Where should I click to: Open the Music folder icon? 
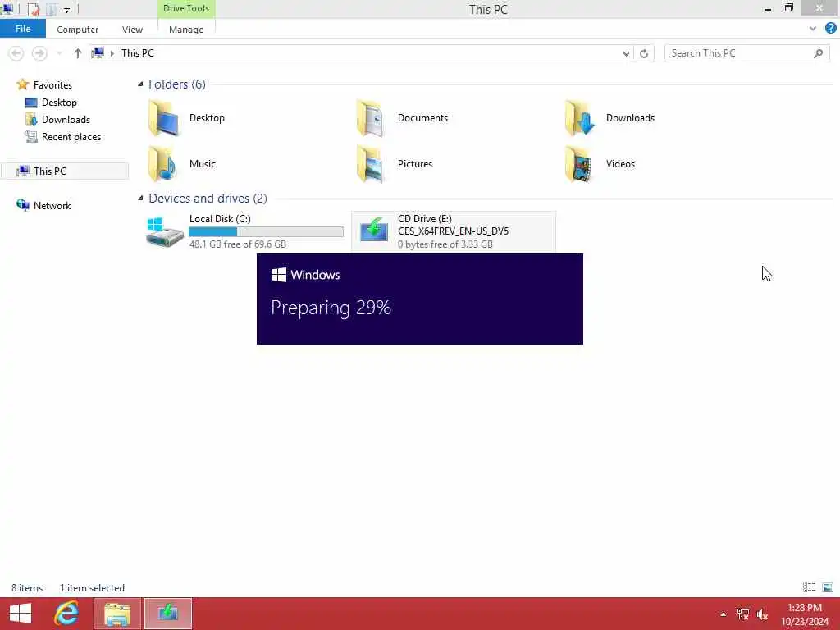click(164, 164)
